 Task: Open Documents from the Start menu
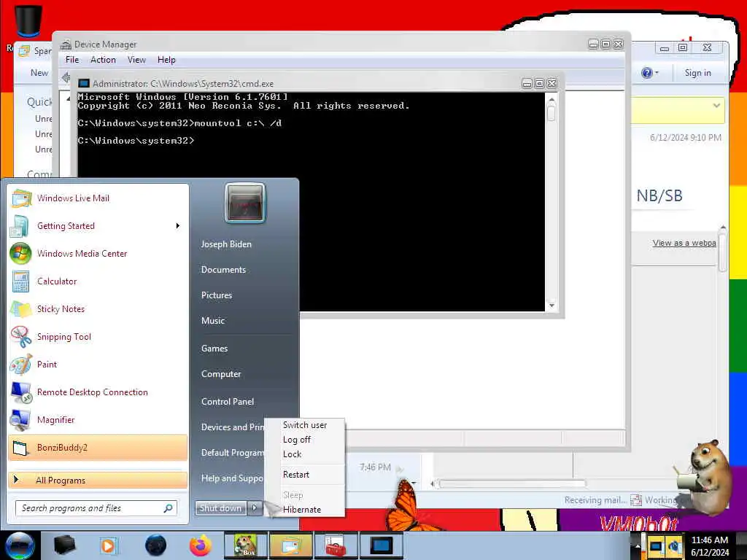point(223,270)
